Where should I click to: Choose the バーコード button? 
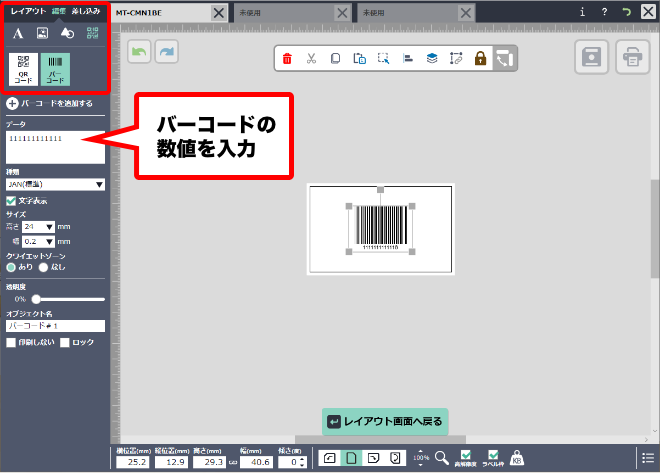55,69
